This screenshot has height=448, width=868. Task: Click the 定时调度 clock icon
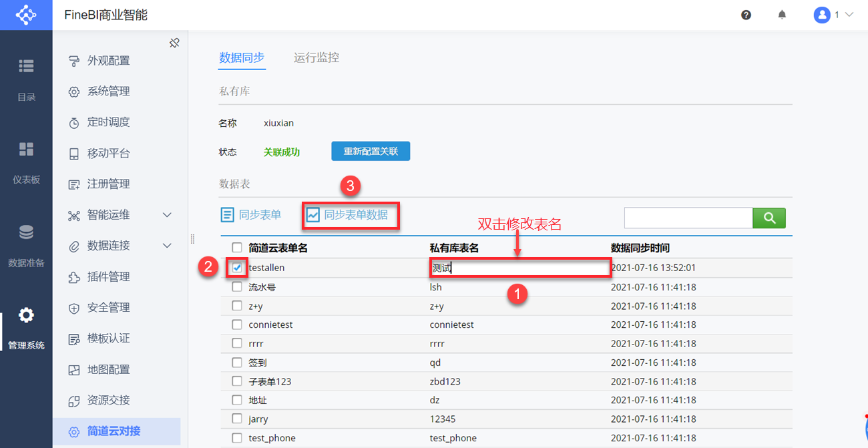[74, 123]
